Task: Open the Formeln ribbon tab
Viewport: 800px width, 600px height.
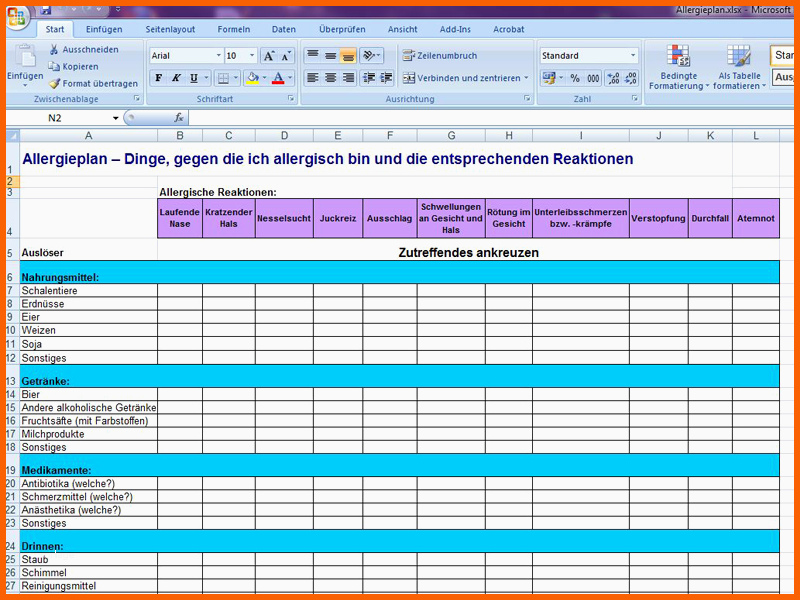Action: coord(234,30)
